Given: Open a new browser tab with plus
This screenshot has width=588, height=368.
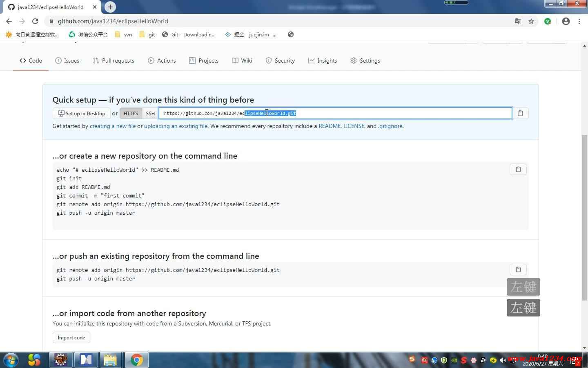Looking at the screenshot, I should [110, 7].
